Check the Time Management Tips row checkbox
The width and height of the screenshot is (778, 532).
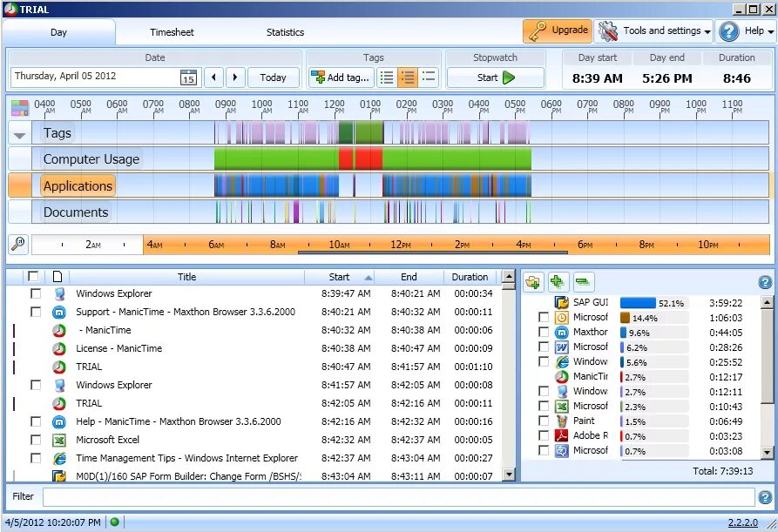[x=36, y=458]
